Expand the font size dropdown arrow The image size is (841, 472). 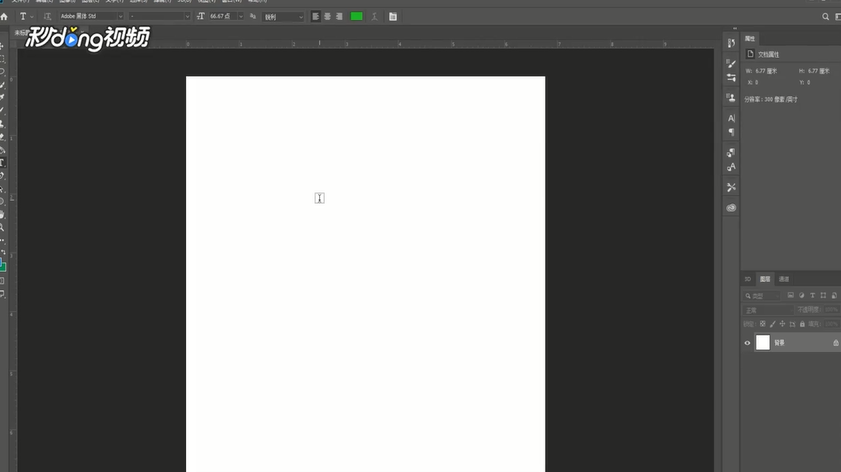click(241, 17)
